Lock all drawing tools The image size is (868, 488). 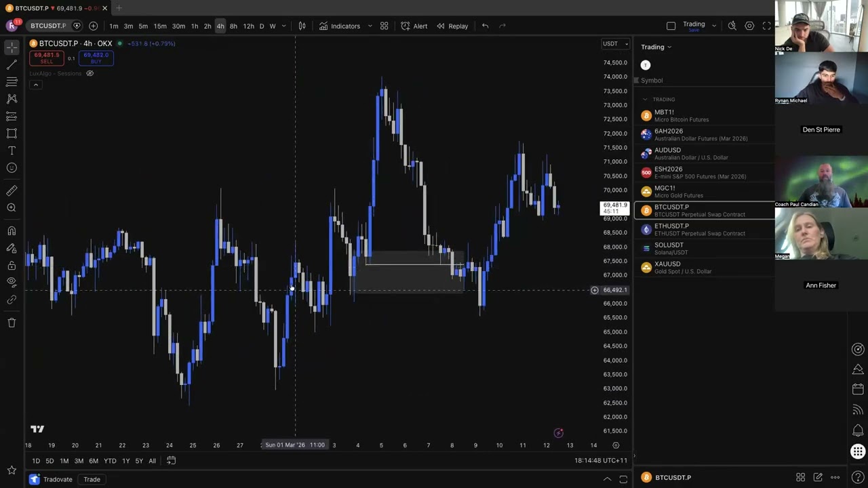click(x=12, y=266)
